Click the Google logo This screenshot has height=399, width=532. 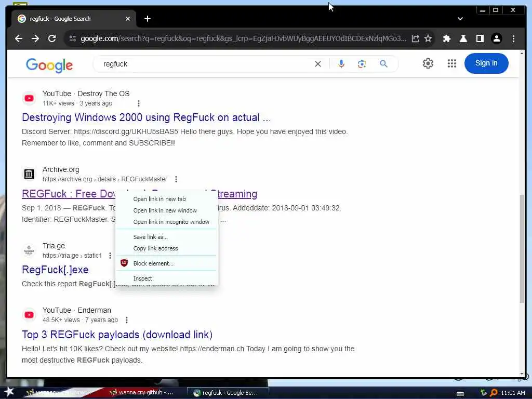point(49,65)
